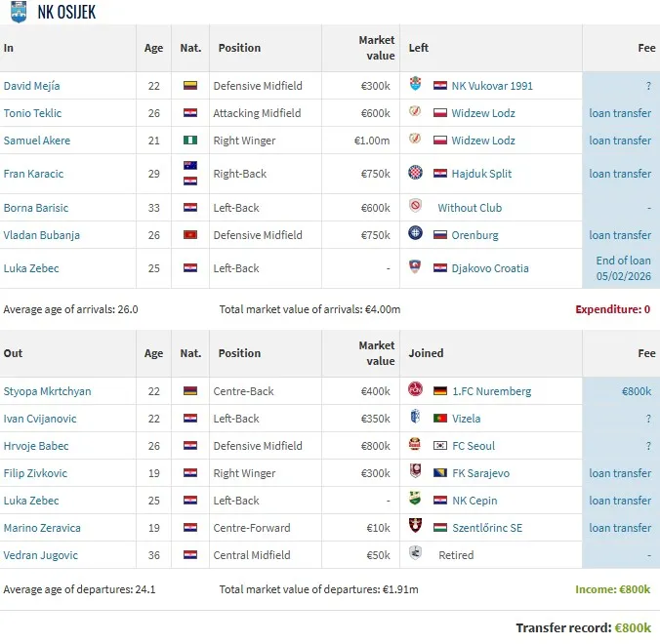This screenshot has height=644, width=660.
Task: Click the €800k fee for Mkrtchyan
Action: 636,391
